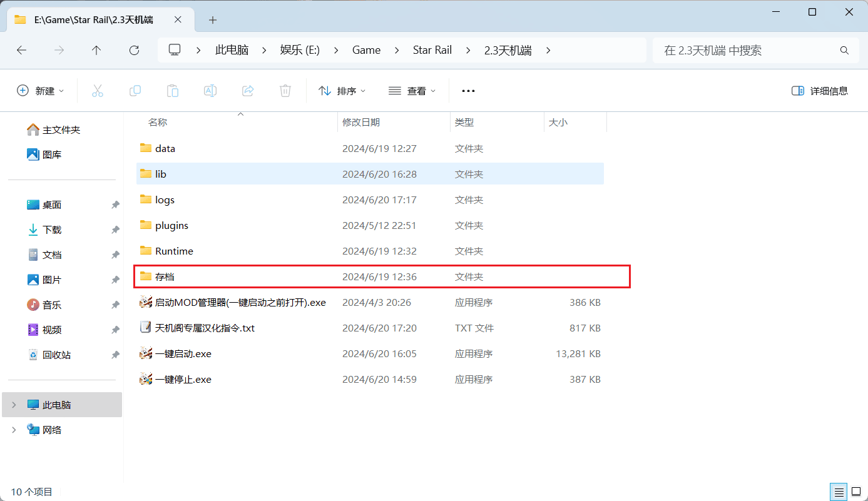Open the 新建 new item menu
Viewport: 868px width, 501px height.
coord(41,91)
